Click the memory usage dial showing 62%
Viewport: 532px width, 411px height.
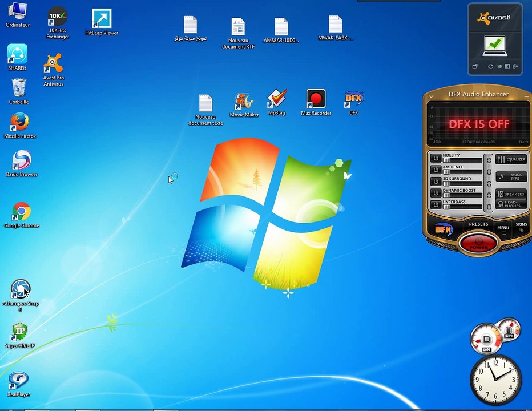(x=510, y=329)
